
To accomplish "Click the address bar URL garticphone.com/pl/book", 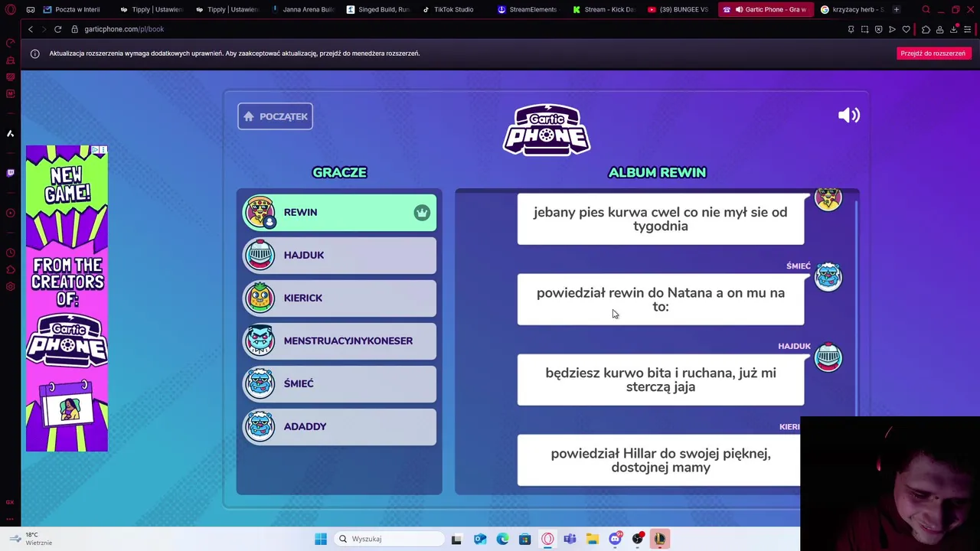I will pos(124,29).
